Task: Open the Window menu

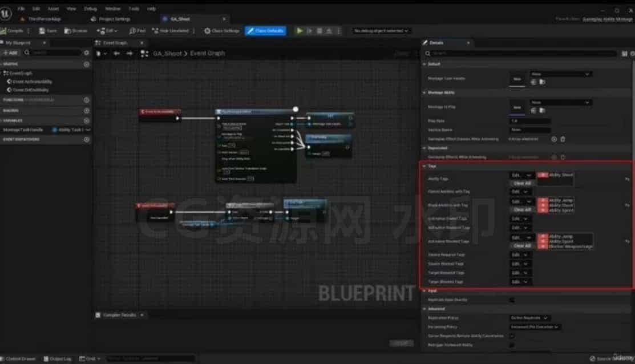Action: click(x=112, y=9)
